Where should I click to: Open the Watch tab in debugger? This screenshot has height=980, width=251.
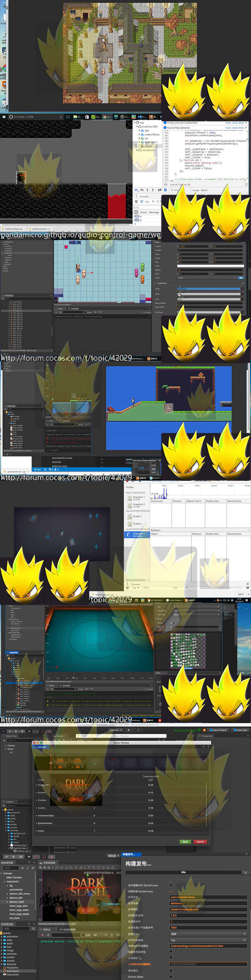[x=204, y=190]
